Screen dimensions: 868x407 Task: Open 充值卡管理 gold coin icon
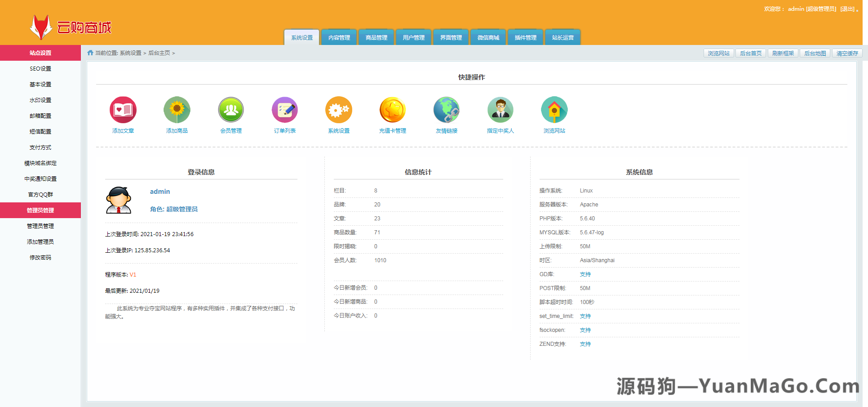(x=392, y=109)
